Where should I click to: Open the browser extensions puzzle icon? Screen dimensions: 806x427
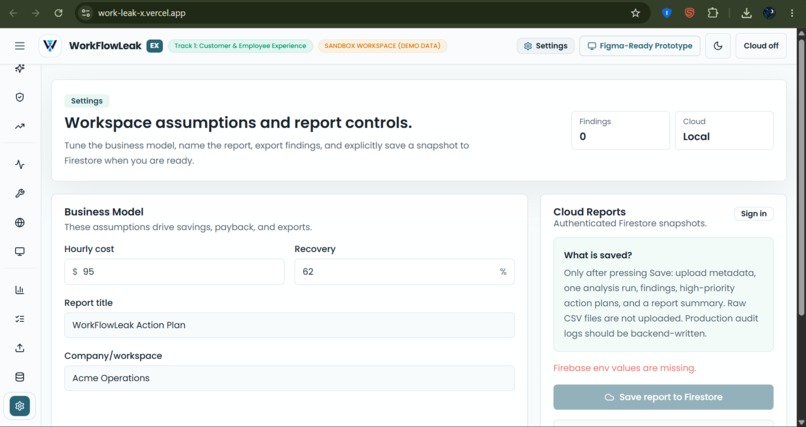(x=712, y=13)
